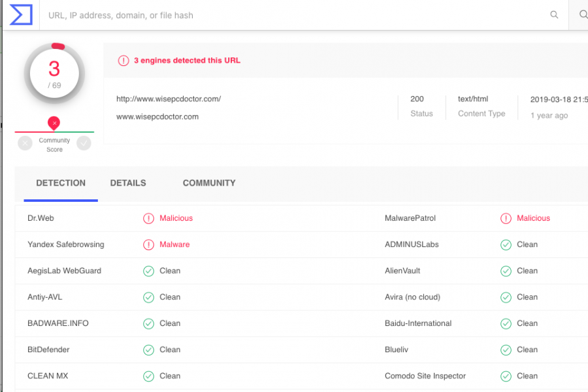
Task: Switch to the COMMUNITY tab
Action: 209,183
